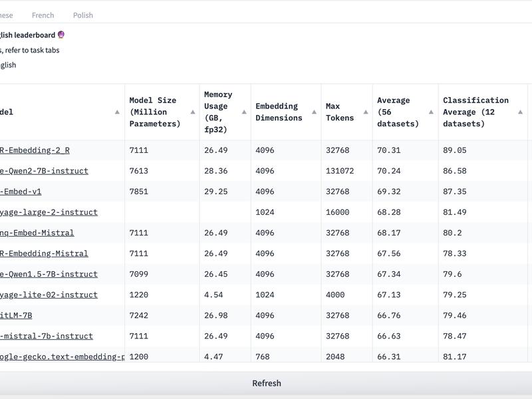Image resolution: width=532 pixels, height=399 pixels.
Task: Select the average score 67.13 cell
Action: click(x=406, y=295)
